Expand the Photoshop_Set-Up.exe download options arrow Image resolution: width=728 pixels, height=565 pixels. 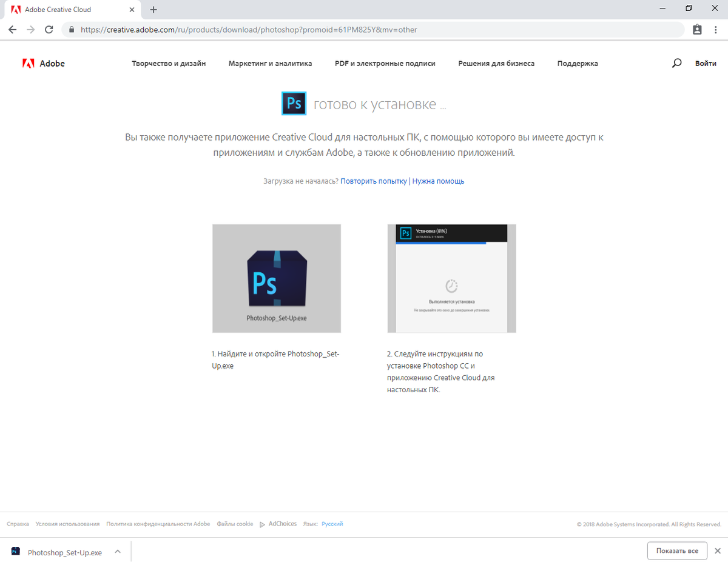click(118, 552)
